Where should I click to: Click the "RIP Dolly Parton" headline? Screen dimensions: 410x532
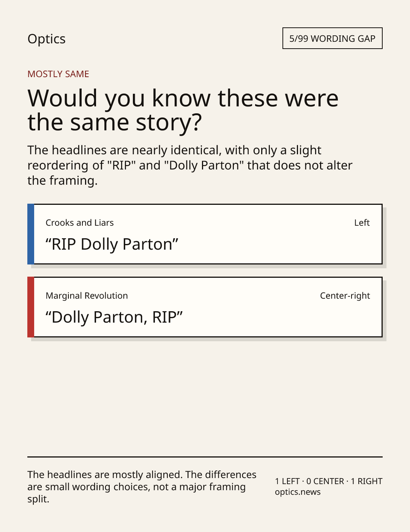click(x=112, y=244)
